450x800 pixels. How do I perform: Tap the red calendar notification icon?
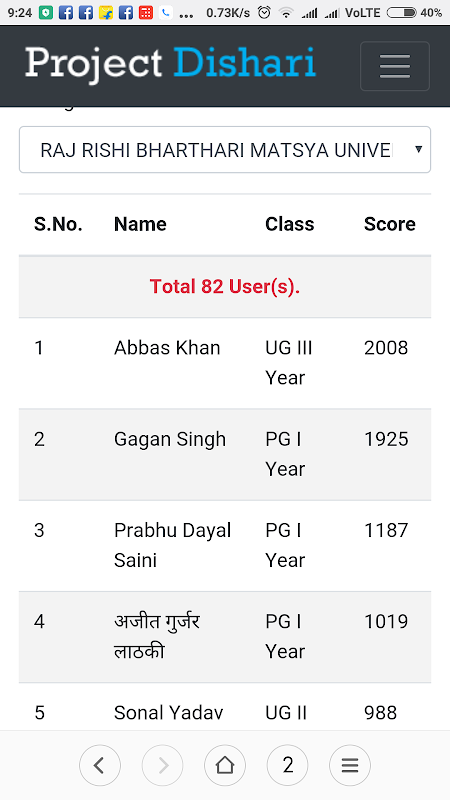click(x=146, y=13)
